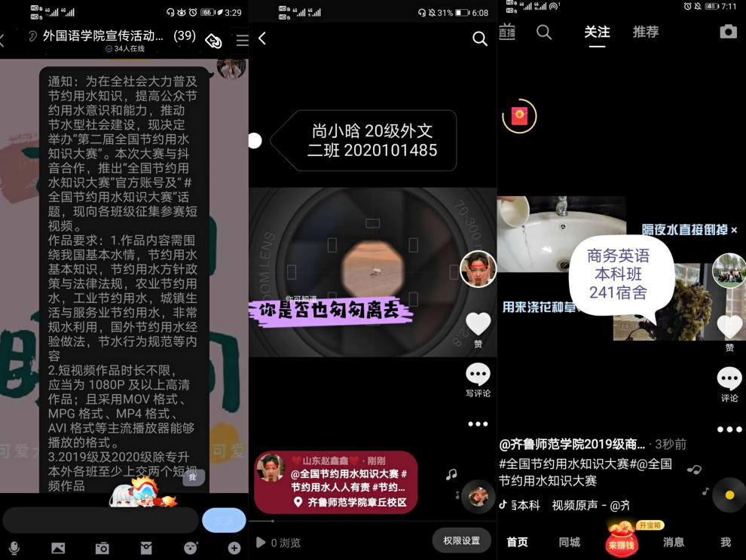Open the image gallery icon in chat toolbar
The height and width of the screenshot is (560, 746).
pos(58,548)
